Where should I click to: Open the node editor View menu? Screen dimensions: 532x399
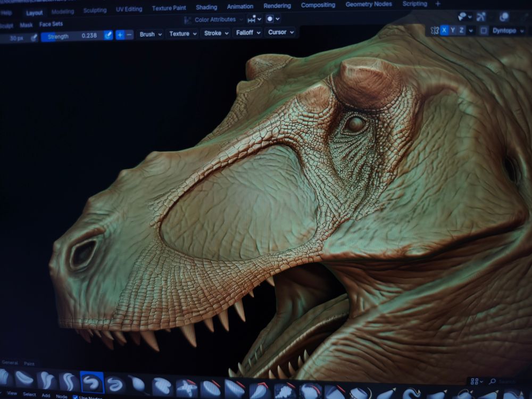point(12,393)
